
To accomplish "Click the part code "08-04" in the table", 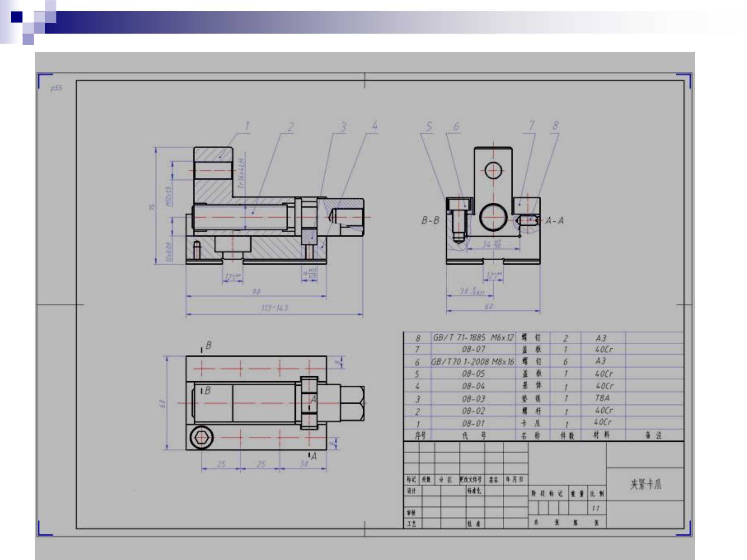I will click(x=473, y=386).
